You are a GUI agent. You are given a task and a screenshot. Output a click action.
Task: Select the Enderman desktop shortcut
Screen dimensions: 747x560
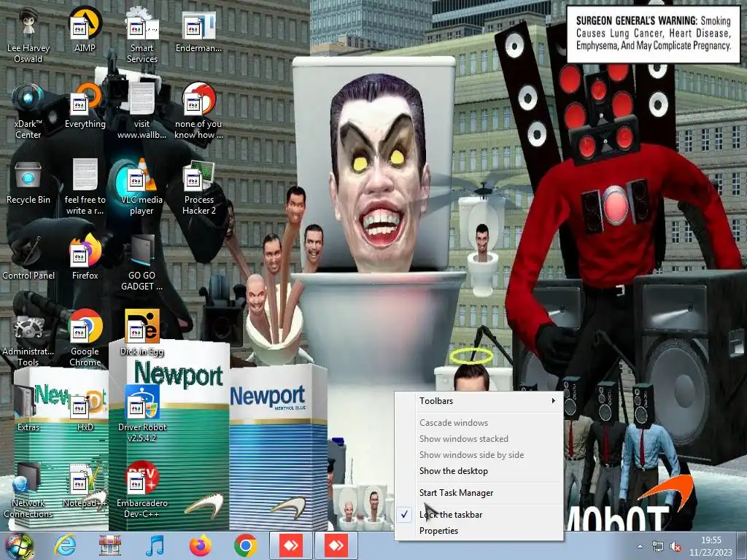click(x=198, y=30)
